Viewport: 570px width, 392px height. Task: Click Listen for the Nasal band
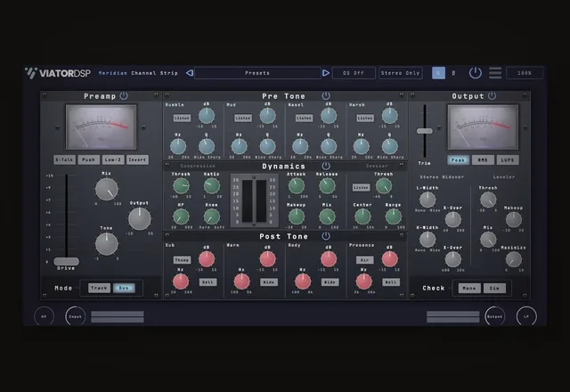pos(304,118)
